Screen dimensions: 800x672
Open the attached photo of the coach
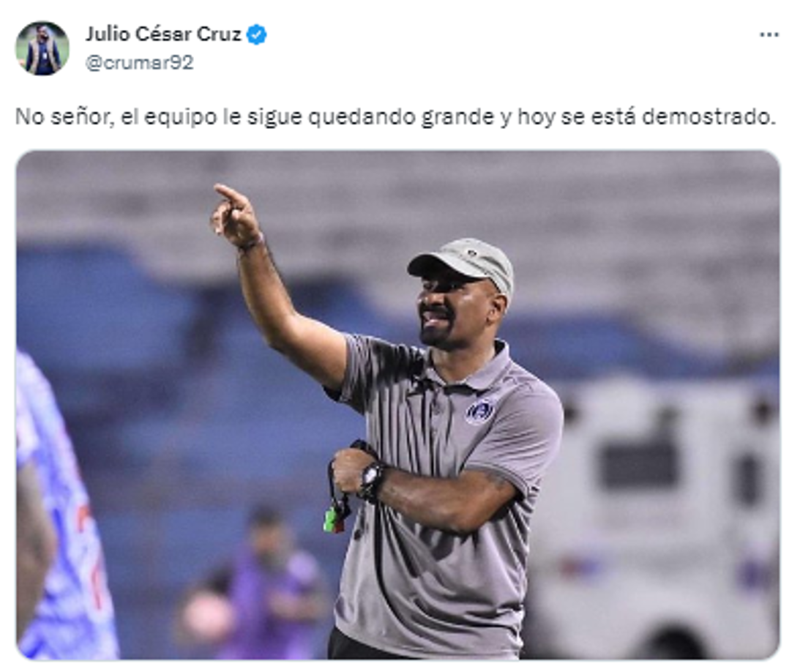[398, 405]
